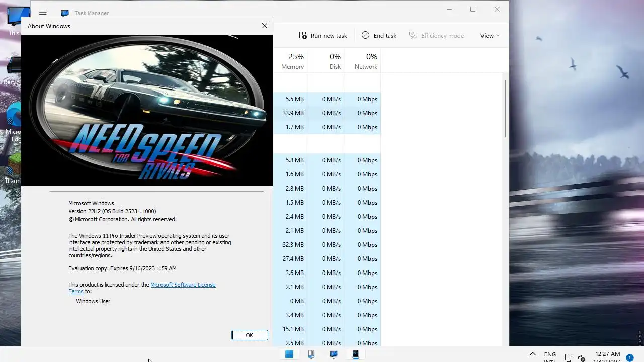Image resolution: width=644 pixels, height=362 pixels.
Task: Click the blue monitor icon on the taskbar
Action: click(x=334, y=354)
